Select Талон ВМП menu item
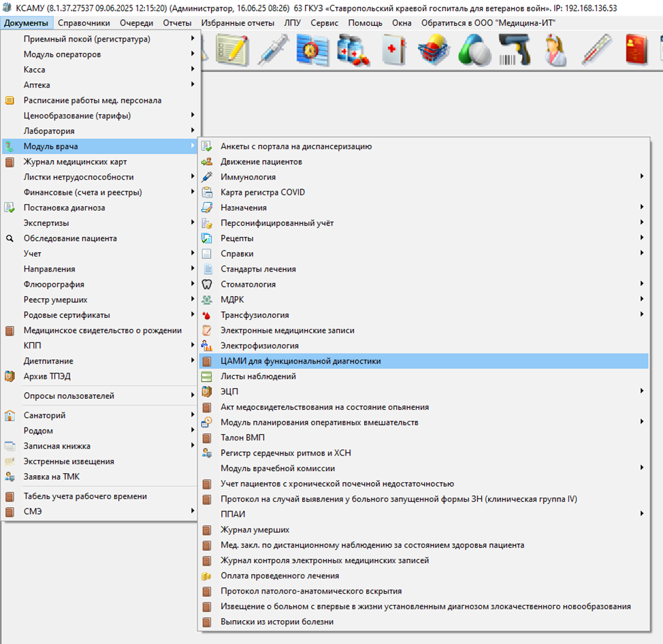 (423, 438)
